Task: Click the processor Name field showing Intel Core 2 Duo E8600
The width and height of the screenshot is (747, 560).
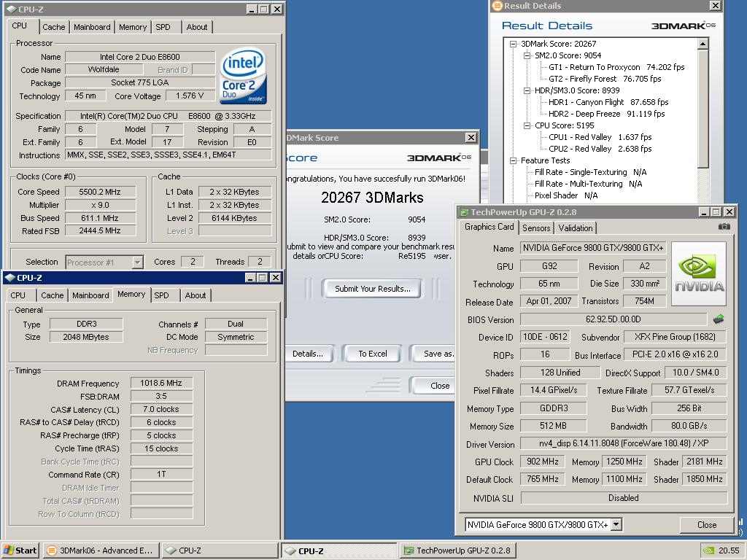Action: click(x=140, y=57)
